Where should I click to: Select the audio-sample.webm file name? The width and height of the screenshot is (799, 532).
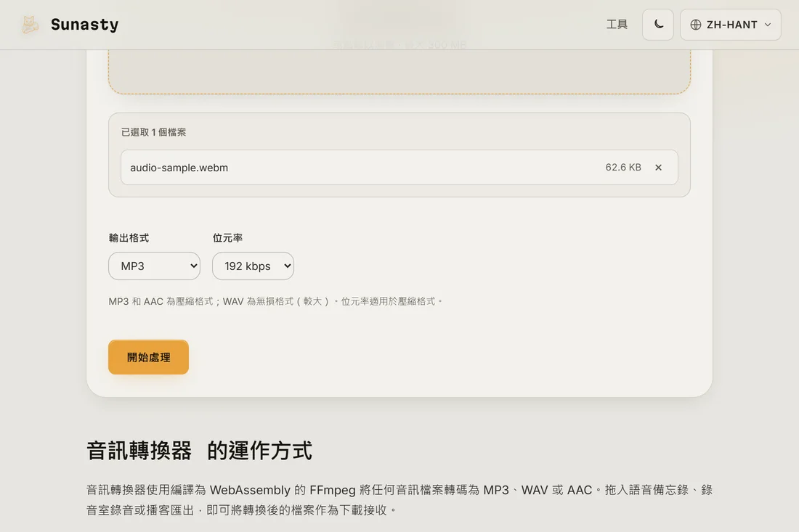pos(179,168)
